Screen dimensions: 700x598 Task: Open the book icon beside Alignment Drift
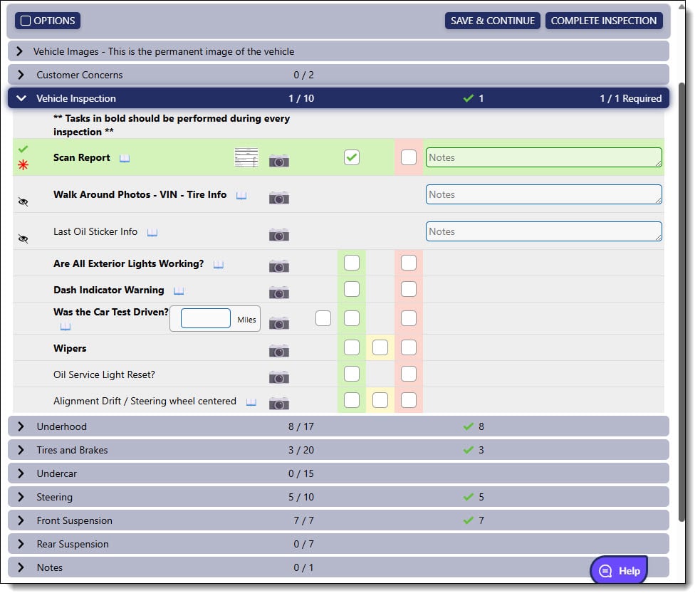point(251,401)
